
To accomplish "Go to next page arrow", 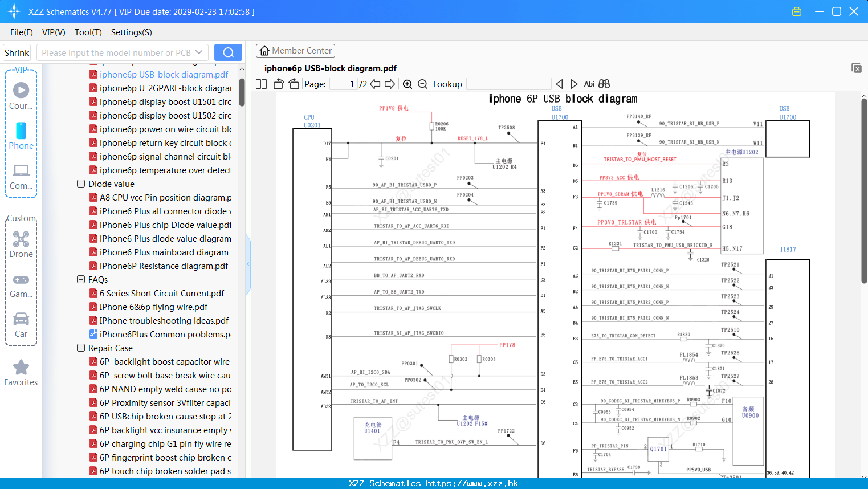I will click(390, 84).
